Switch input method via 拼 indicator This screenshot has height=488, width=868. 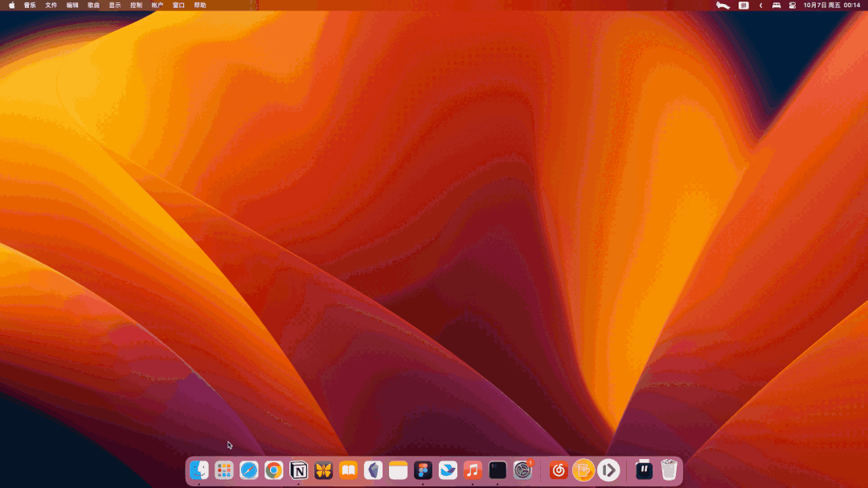[x=743, y=5]
